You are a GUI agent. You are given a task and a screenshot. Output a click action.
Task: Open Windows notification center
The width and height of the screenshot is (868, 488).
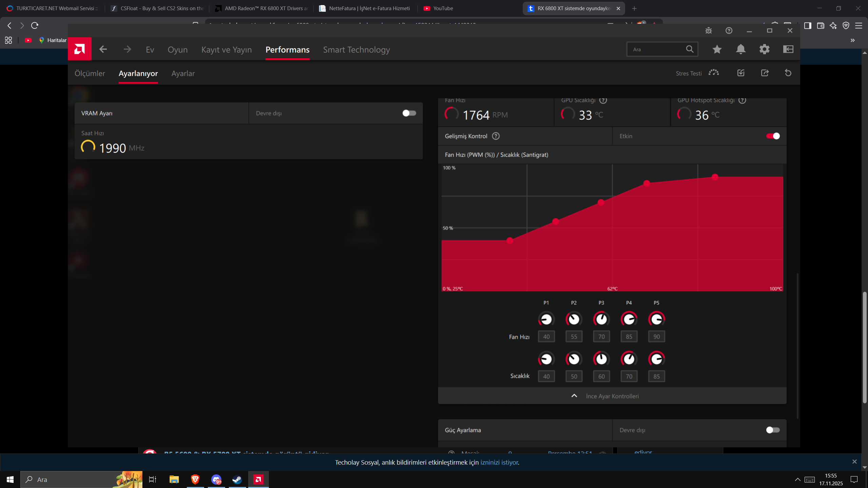tap(854, 480)
